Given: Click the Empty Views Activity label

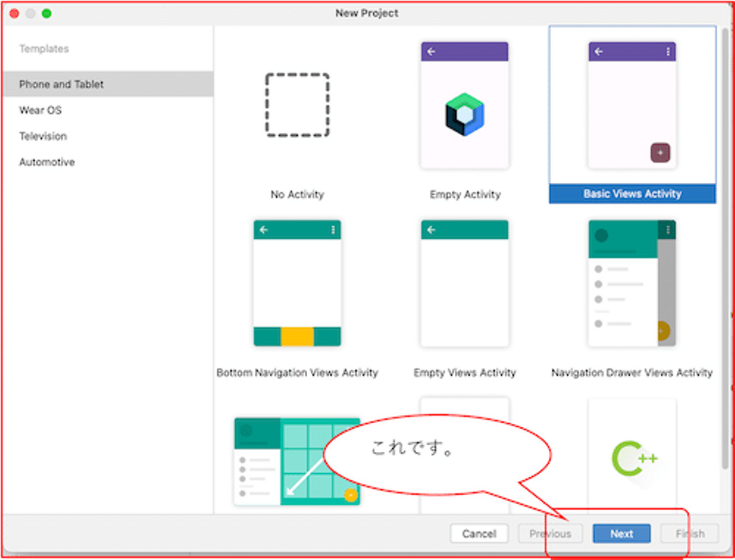Looking at the screenshot, I should pos(464,373).
